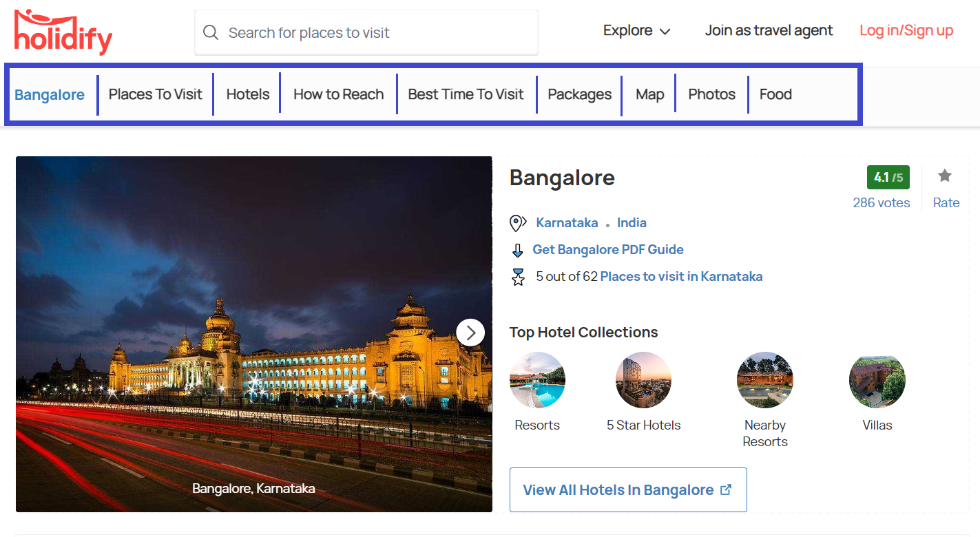Open the Food tab
The image size is (980, 537).
(x=775, y=94)
